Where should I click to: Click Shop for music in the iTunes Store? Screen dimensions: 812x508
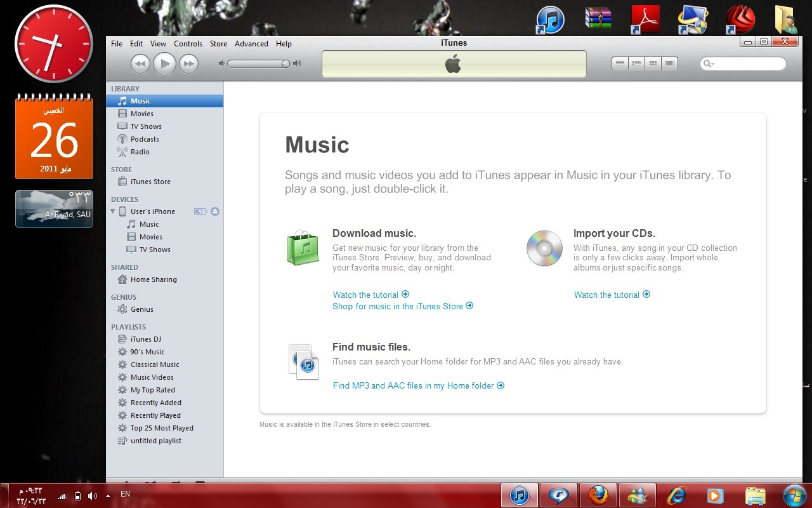click(x=403, y=306)
